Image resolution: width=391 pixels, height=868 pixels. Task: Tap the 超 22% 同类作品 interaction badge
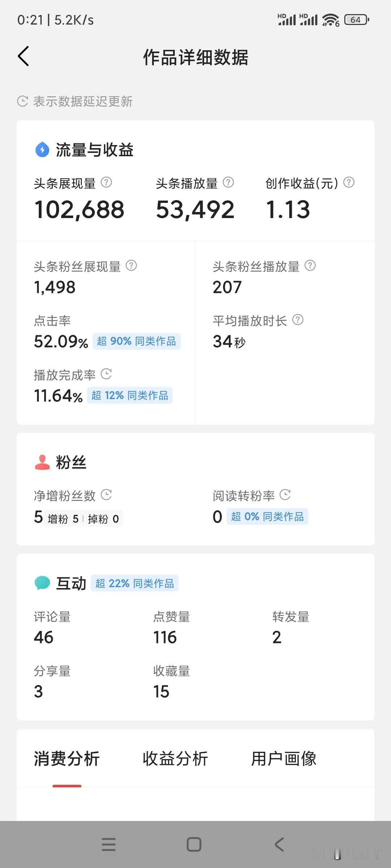point(134,583)
